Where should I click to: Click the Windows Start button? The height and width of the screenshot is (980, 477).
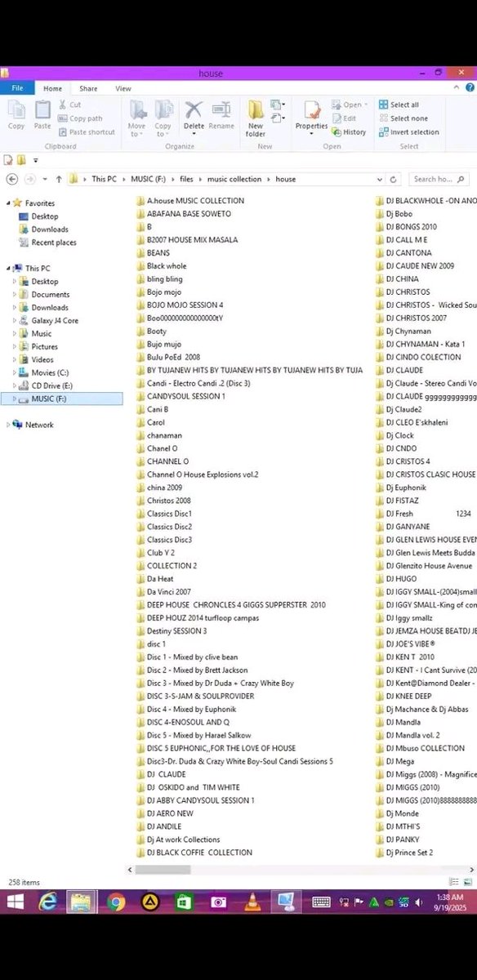(15, 902)
